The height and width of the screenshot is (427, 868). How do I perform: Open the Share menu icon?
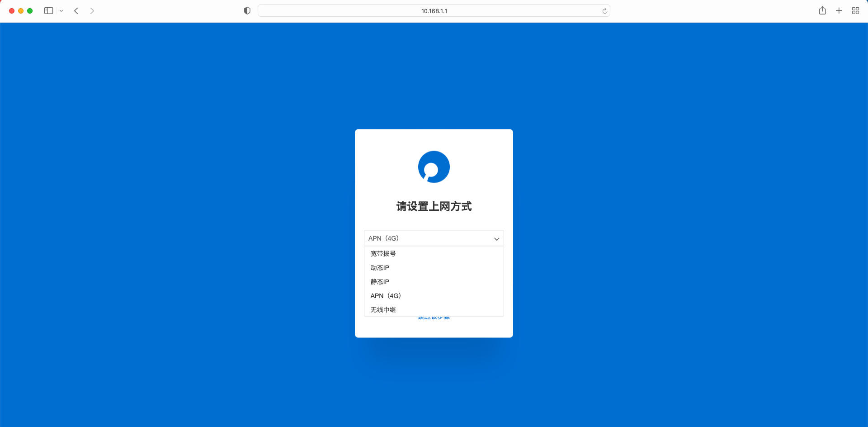point(822,10)
